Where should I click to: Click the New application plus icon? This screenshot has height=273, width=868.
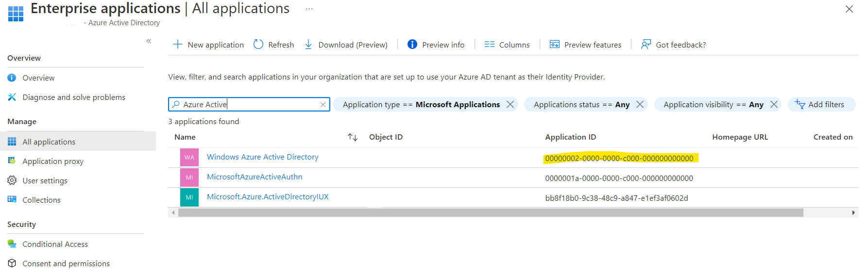point(178,44)
